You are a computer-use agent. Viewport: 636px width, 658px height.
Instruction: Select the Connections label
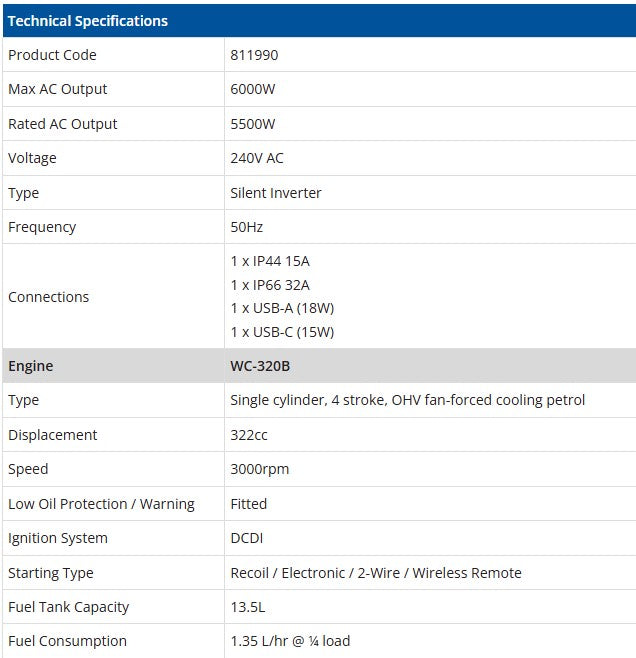(48, 297)
